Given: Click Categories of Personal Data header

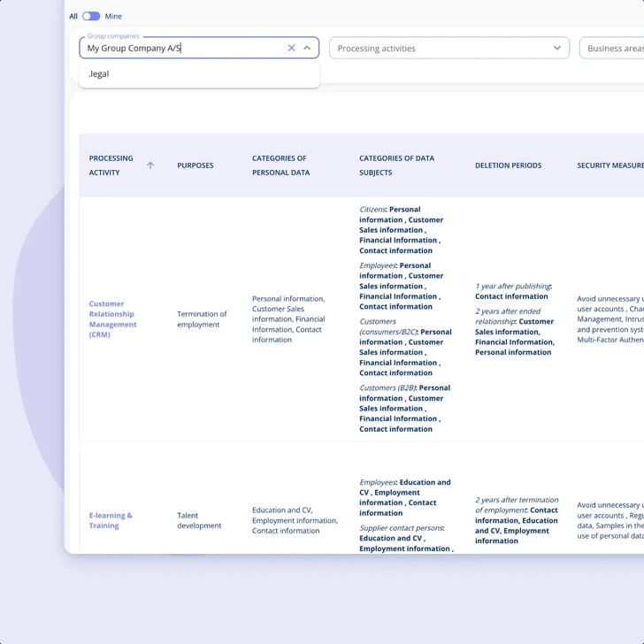Looking at the screenshot, I should pyautogui.click(x=281, y=165).
